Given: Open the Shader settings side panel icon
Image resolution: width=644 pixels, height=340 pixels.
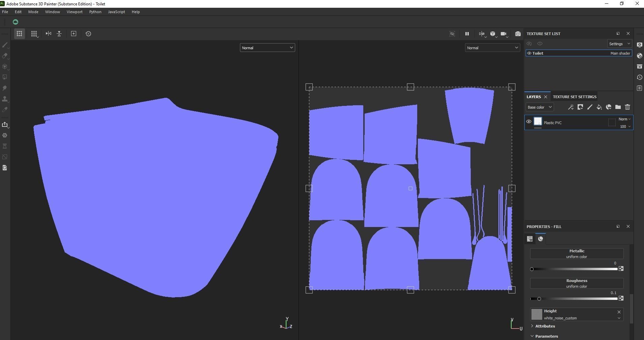Looking at the screenshot, I should point(639,56).
